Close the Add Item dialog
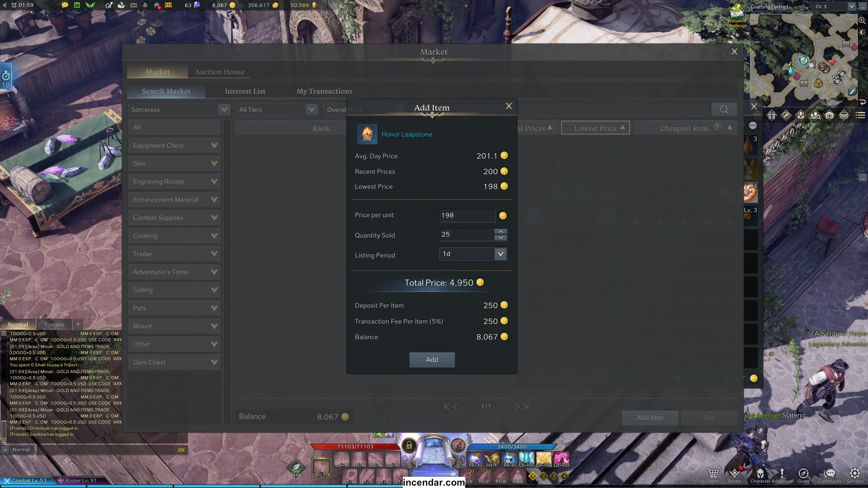868x488 pixels. (x=509, y=106)
